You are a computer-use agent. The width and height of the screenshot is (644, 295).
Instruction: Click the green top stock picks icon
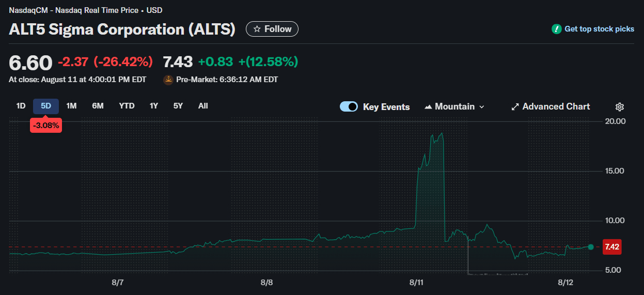(x=556, y=29)
